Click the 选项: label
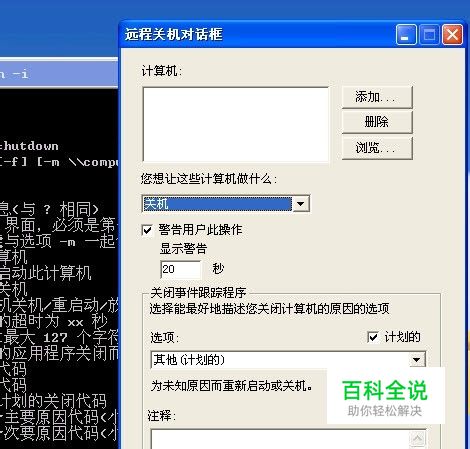Screen dimensions: 470x449 (164, 338)
